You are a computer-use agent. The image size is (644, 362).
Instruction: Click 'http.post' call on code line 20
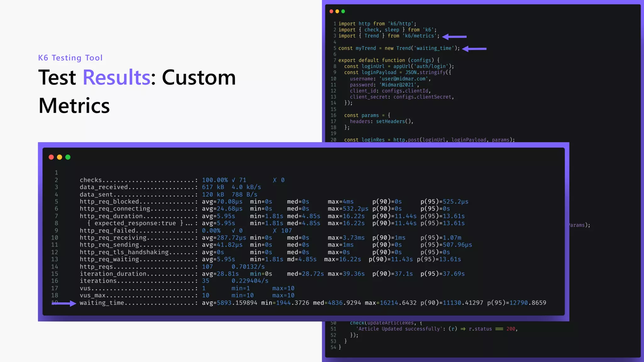[406, 140]
